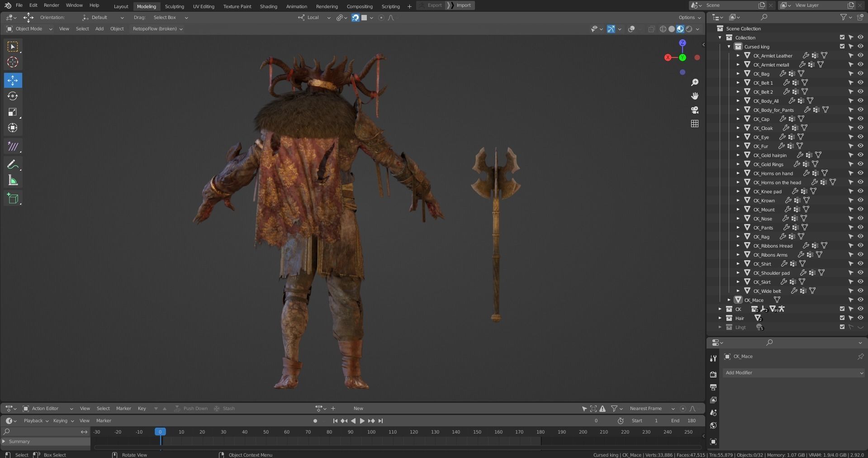Click New to create an action
Screen dimensions: 868x458
[x=358, y=408]
